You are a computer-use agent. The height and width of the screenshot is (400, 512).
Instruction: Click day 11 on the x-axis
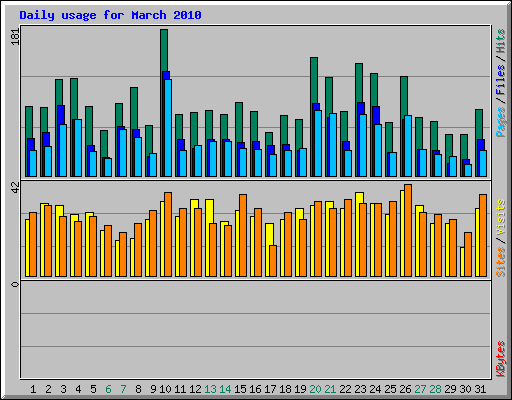[180, 389]
